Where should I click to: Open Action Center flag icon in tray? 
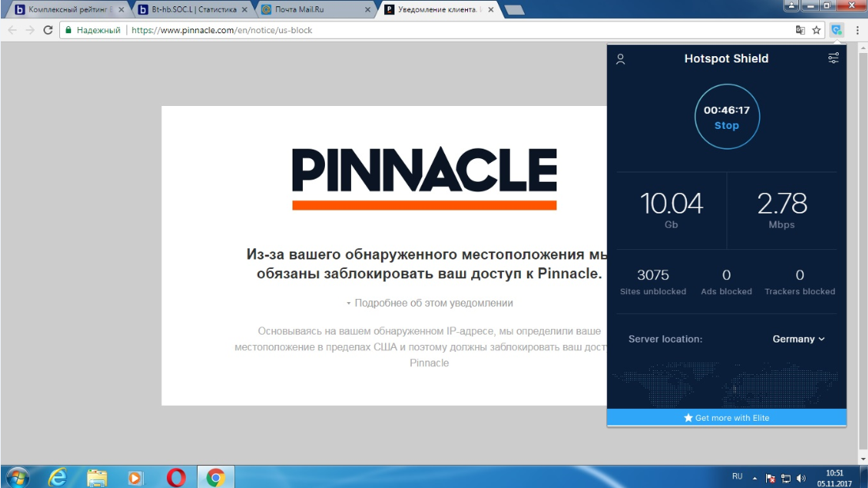click(x=770, y=478)
